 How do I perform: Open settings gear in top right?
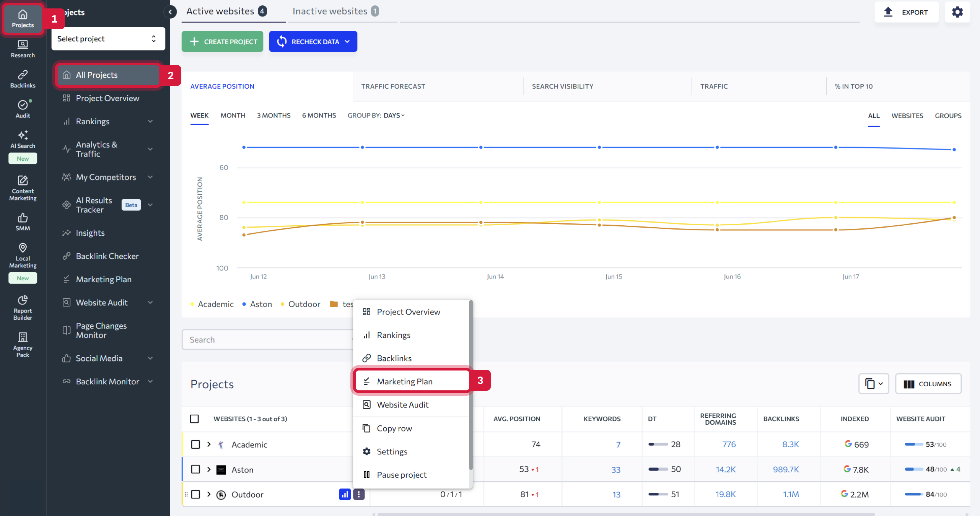tap(957, 12)
